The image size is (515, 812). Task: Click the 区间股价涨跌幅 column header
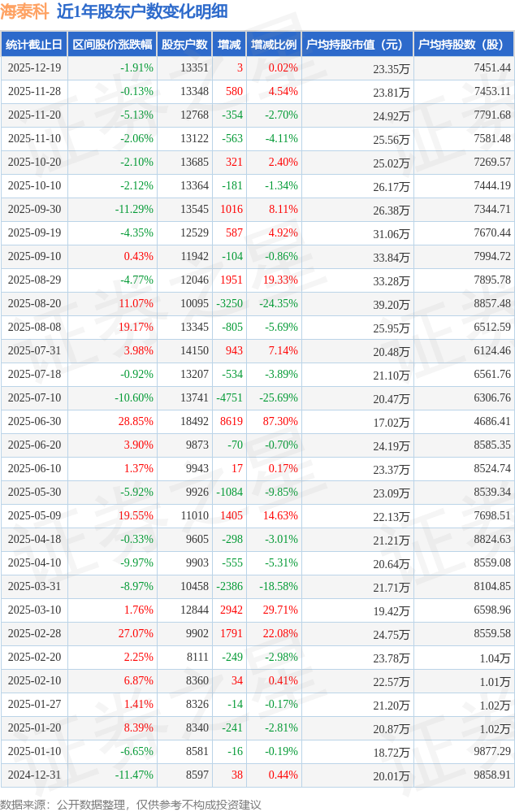pos(111,45)
